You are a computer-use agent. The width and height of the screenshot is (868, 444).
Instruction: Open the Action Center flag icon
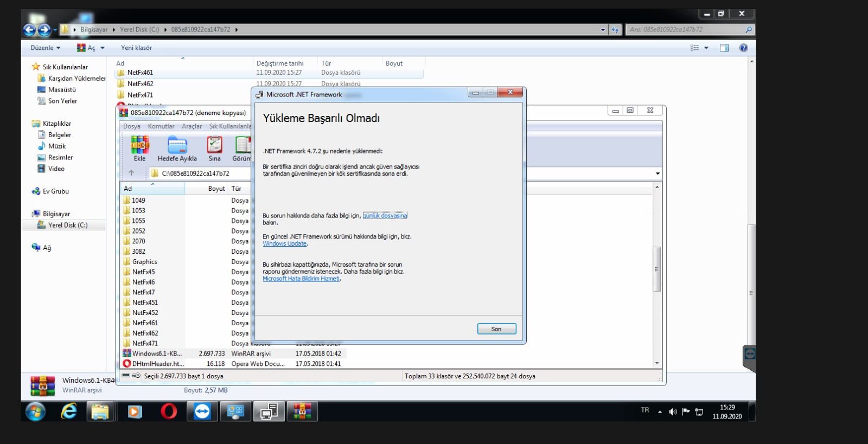(x=686, y=412)
